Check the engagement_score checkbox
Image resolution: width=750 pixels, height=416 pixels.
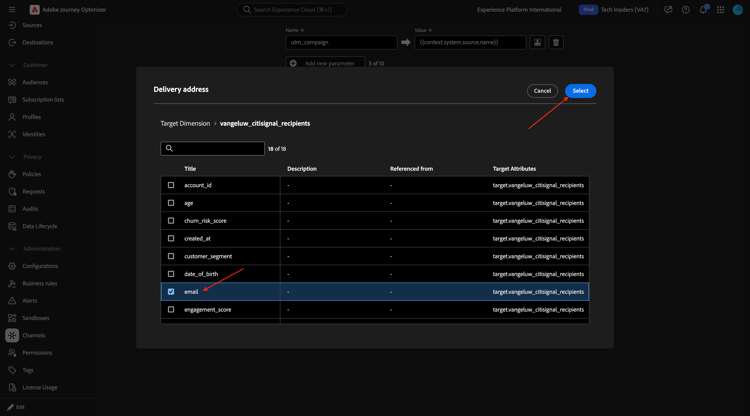pyautogui.click(x=171, y=309)
